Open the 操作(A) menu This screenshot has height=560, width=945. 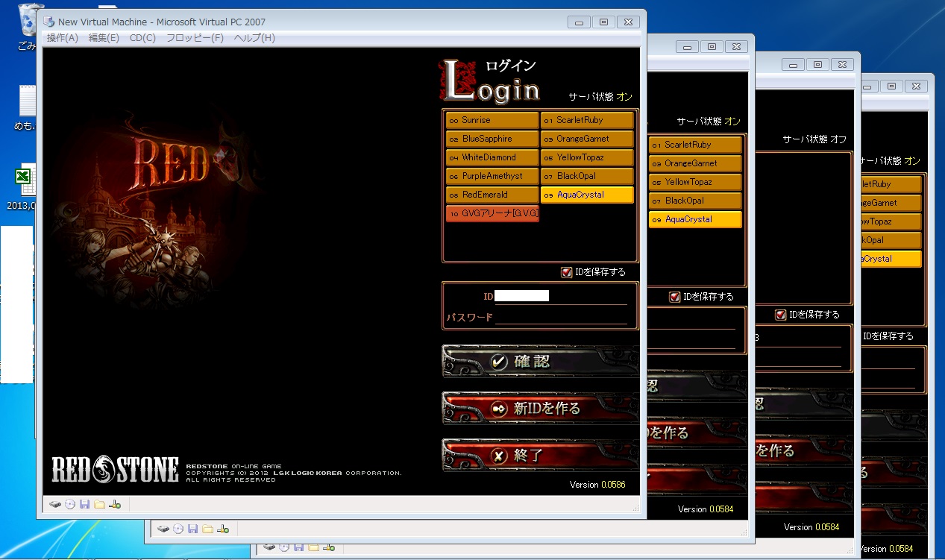click(x=62, y=38)
